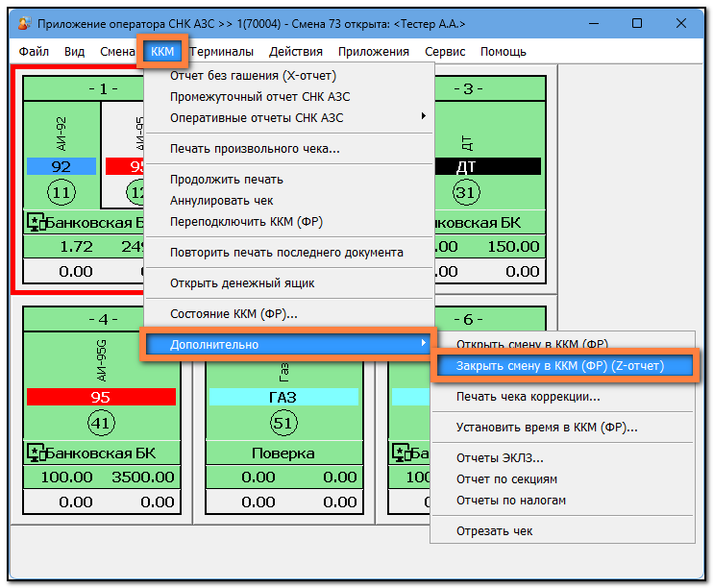Screen dimensions: 713x588
Task: Click the application icon in title bar
Action: coord(24,23)
